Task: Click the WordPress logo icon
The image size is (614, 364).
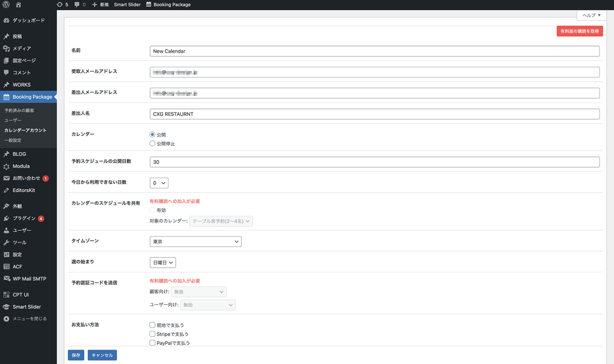Action: click(6, 5)
